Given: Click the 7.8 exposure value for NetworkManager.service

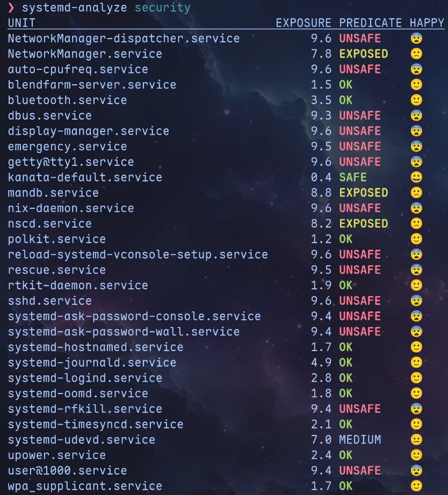Looking at the screenshot, I should click(x=321, y=54).
